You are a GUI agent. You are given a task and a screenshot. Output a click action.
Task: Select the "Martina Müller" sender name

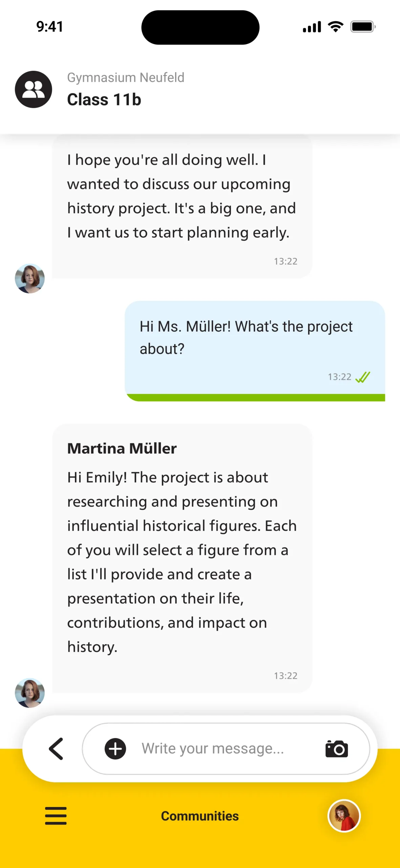coord(122,448)
